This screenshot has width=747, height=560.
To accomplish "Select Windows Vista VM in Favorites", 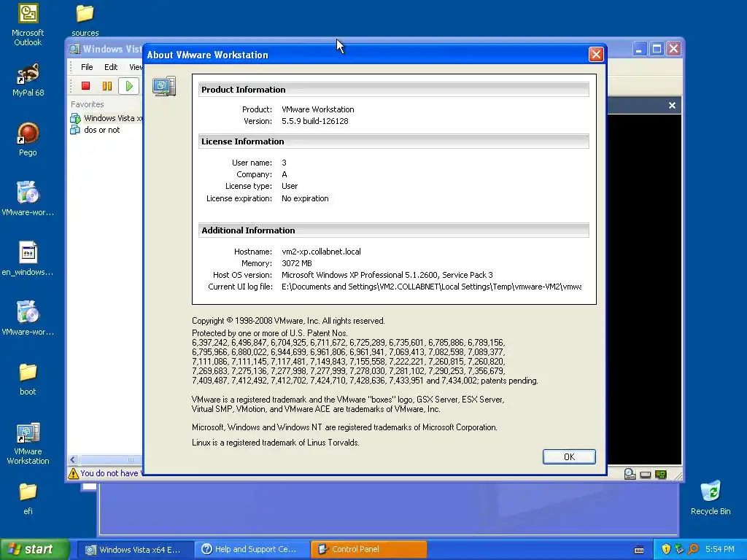I will [x=107, y=118].
